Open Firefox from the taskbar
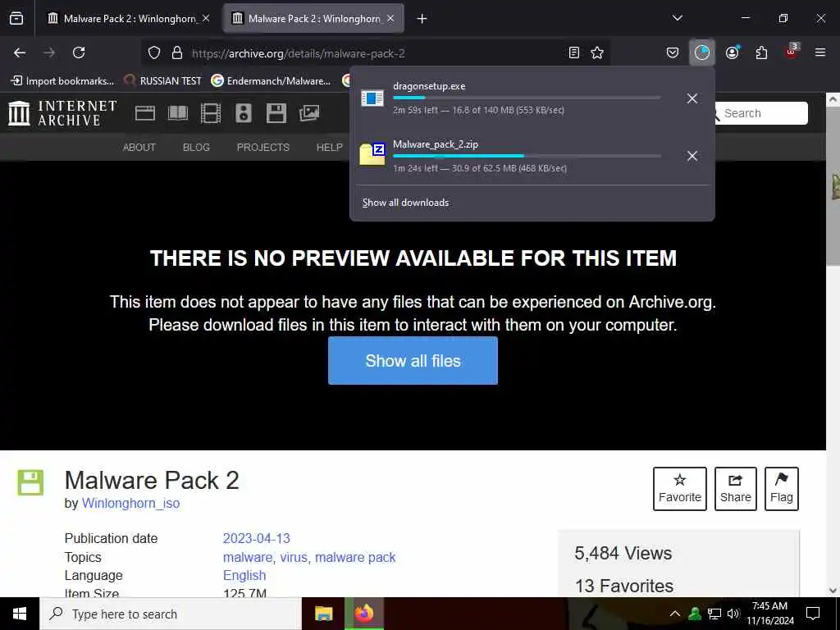The height and width of the screenshot is (630, 840). coord(364,614)
